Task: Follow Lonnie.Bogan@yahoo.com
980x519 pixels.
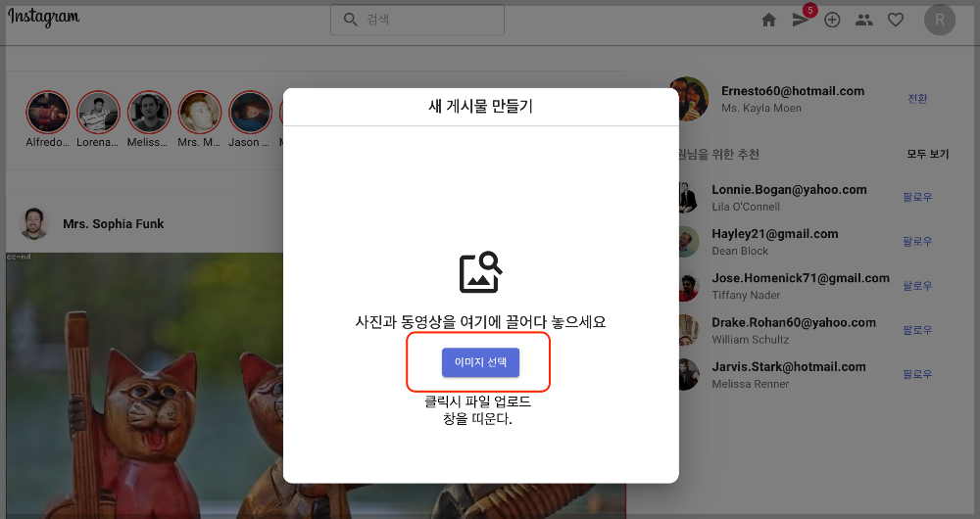Action: click(917, 197)
